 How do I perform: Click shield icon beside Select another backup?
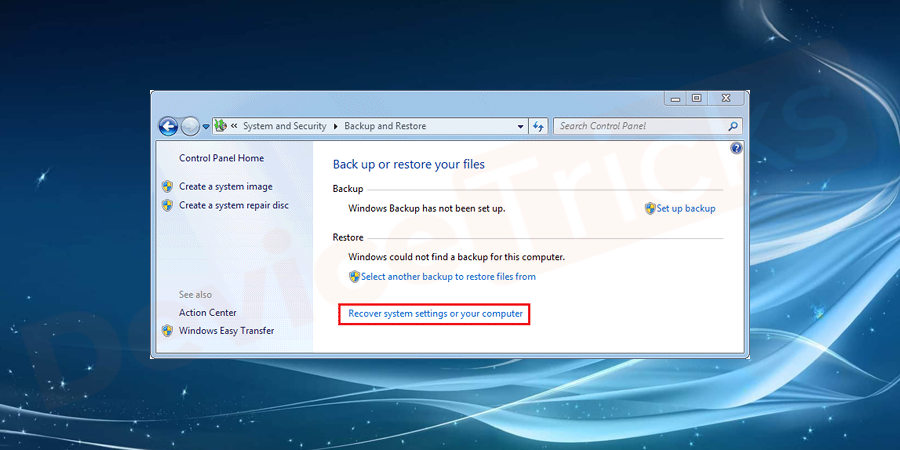click(355, 277)
